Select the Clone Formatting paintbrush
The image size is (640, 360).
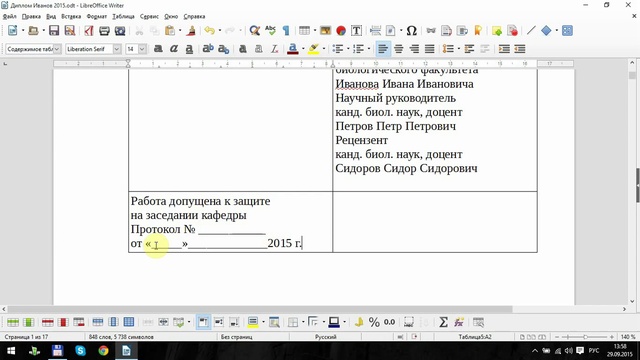191,31
